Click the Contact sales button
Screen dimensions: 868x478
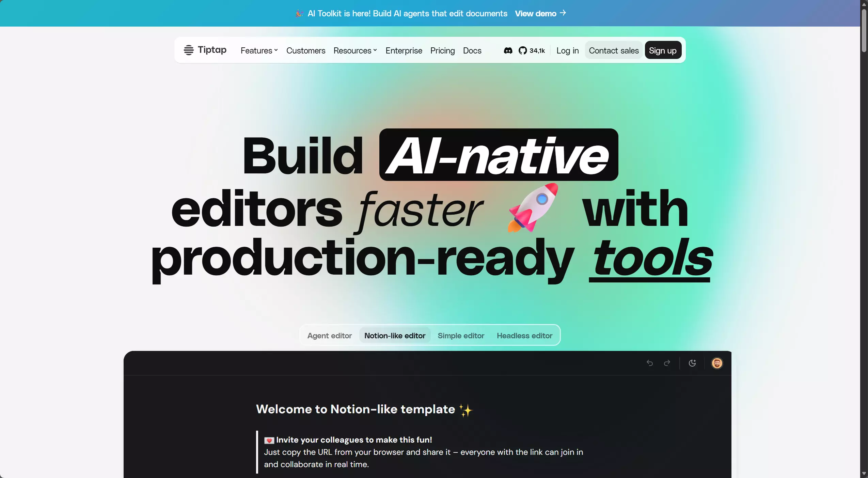tap(614, 50)
